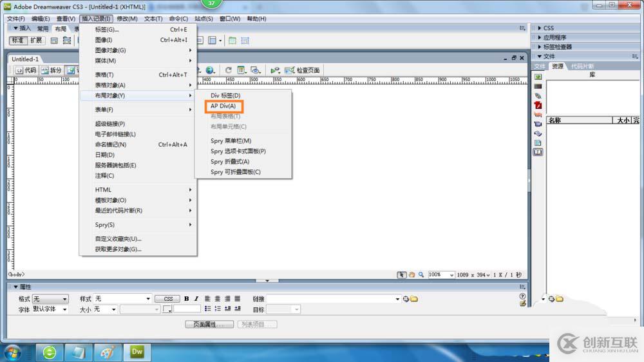
Task: Select the hand tool in status bar
Action: pos(412,275)
